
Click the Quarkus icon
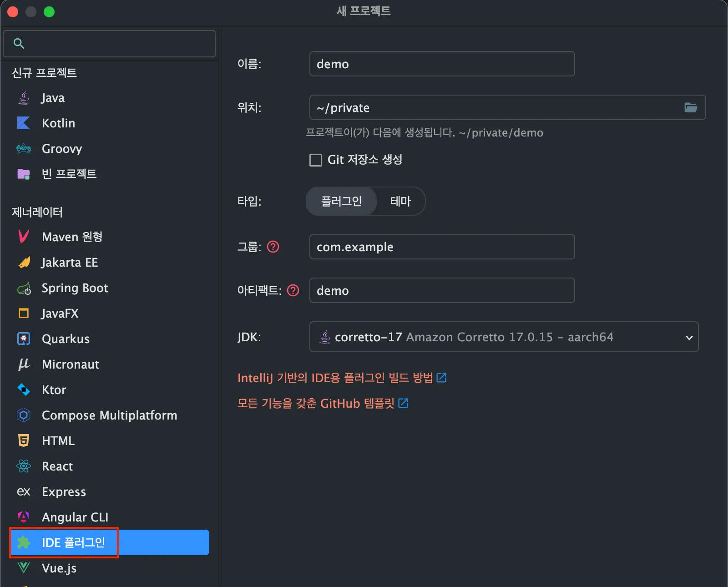click(x=24, y=339)
